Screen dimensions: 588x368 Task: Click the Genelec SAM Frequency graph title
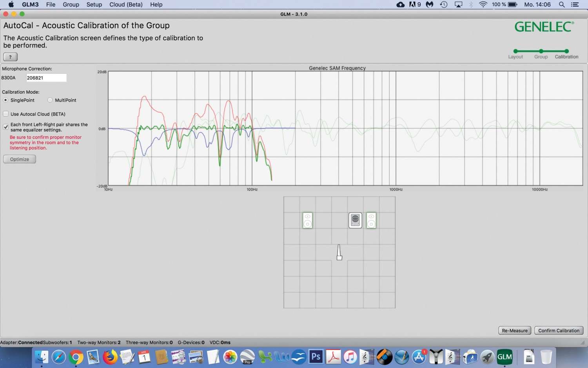tap(337, 68)
